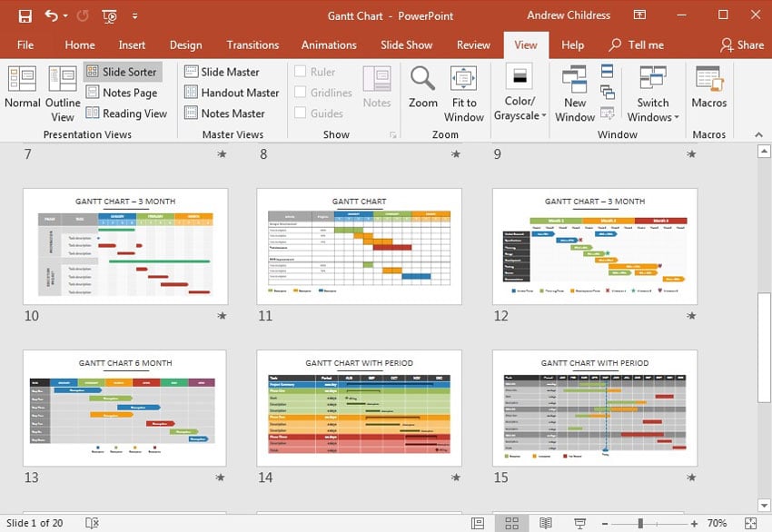Open a New Window
The width and height of the screenshot is (772, 532).
tap(575, 94)
